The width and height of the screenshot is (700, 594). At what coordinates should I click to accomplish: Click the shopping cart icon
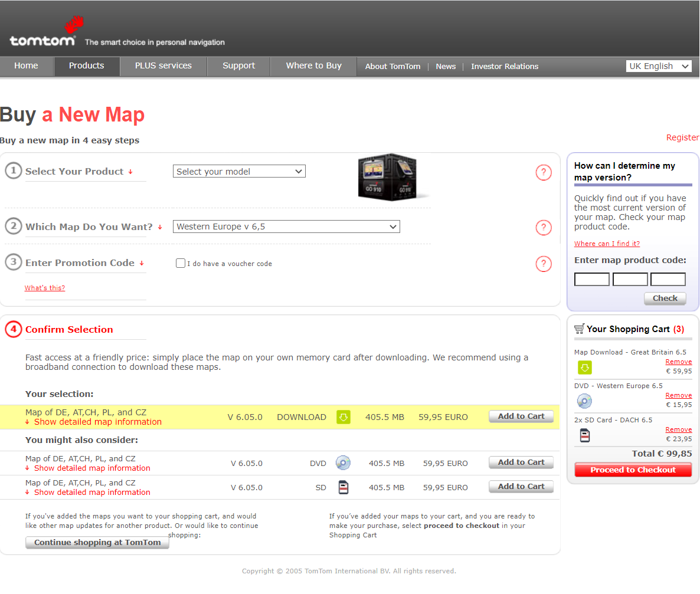tap(579, 329)
